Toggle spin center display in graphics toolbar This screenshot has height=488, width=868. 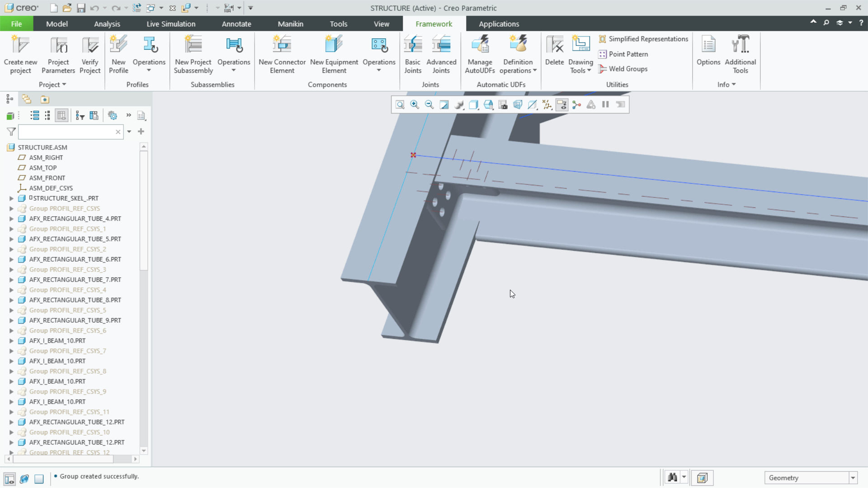pyautogui.click(x=576, y=105)
